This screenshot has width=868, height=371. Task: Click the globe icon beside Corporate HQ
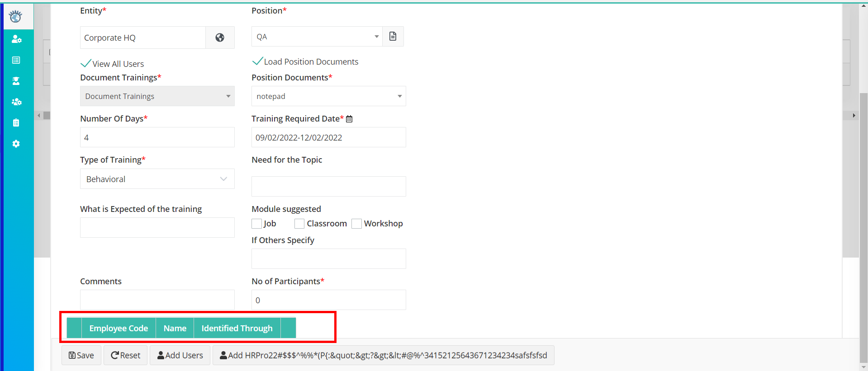pyautogui.click(x=220, y=38)
